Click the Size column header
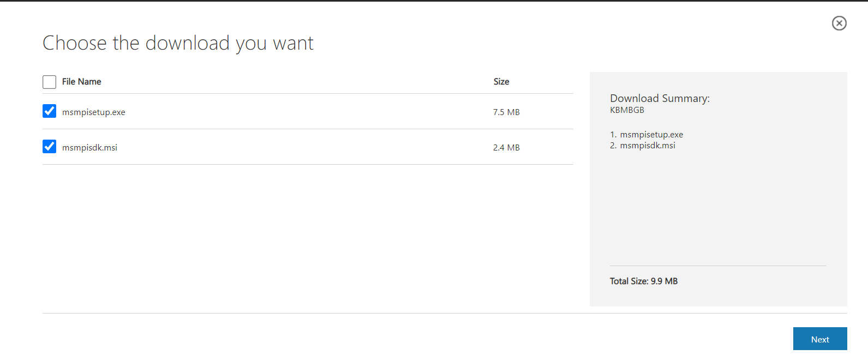Viewport: 868px width, 355px height. click(x=501, y=82)
